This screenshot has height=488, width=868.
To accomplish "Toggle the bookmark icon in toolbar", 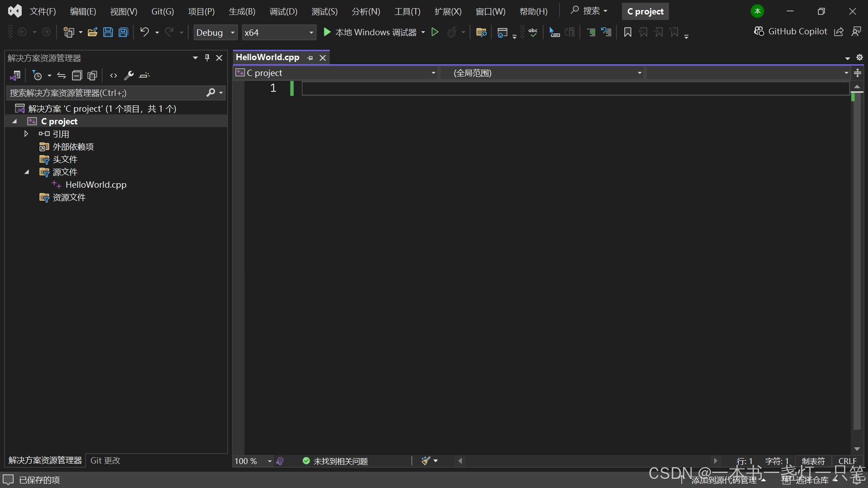I will (x=628, y=32).
